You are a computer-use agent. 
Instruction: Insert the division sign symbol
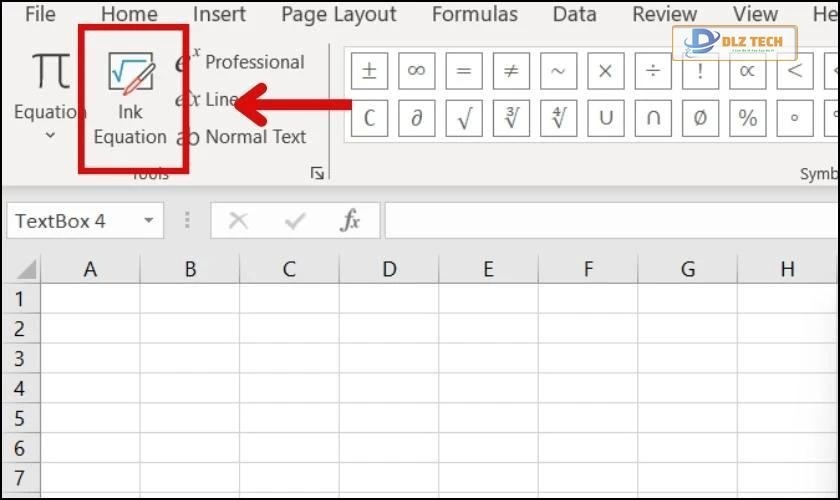coord(653,71)
